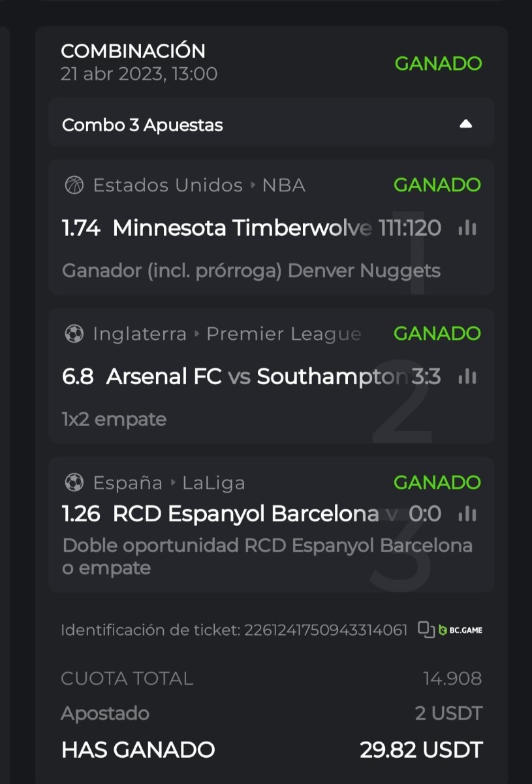Viewport: 532px width, 784px height.
Task: Click the ticket ID number text
Action: pyautogui.click(x=325, y=630)
